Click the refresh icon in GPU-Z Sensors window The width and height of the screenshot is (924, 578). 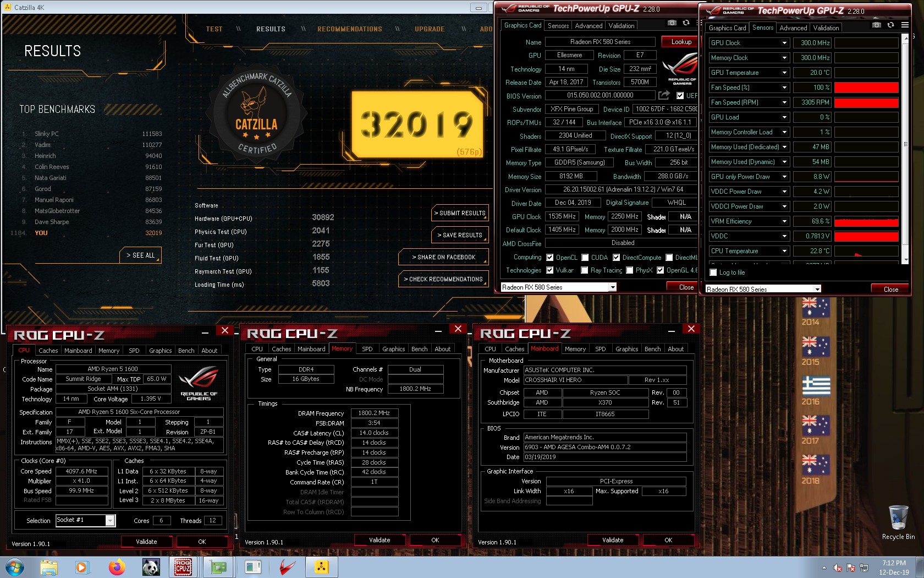click(x=890, y=25)
